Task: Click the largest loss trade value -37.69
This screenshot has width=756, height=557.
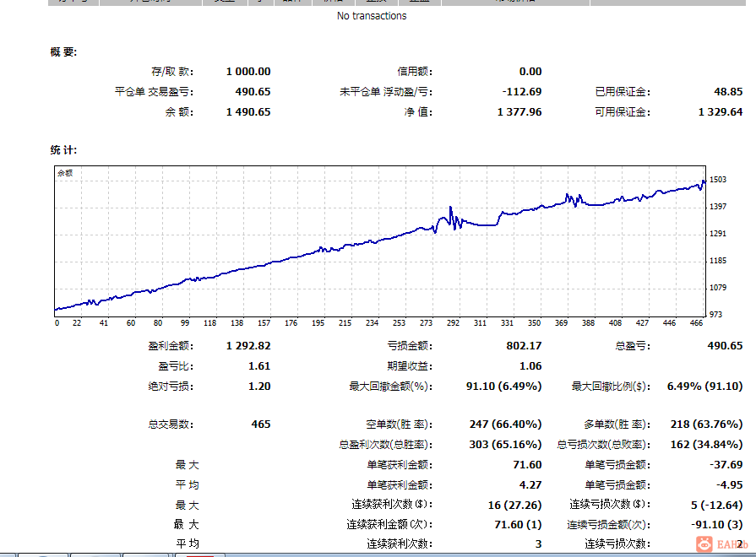Action: (726, 464)
